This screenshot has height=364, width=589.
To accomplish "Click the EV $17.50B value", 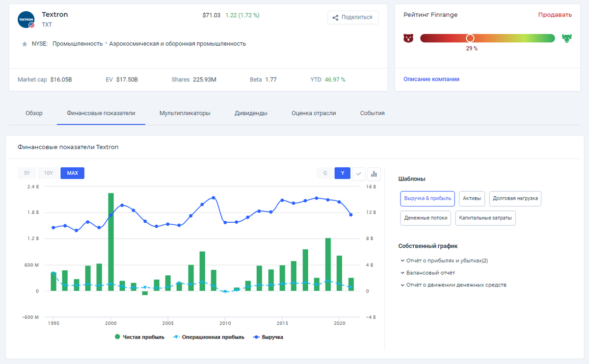I will [x=127, y=79].
